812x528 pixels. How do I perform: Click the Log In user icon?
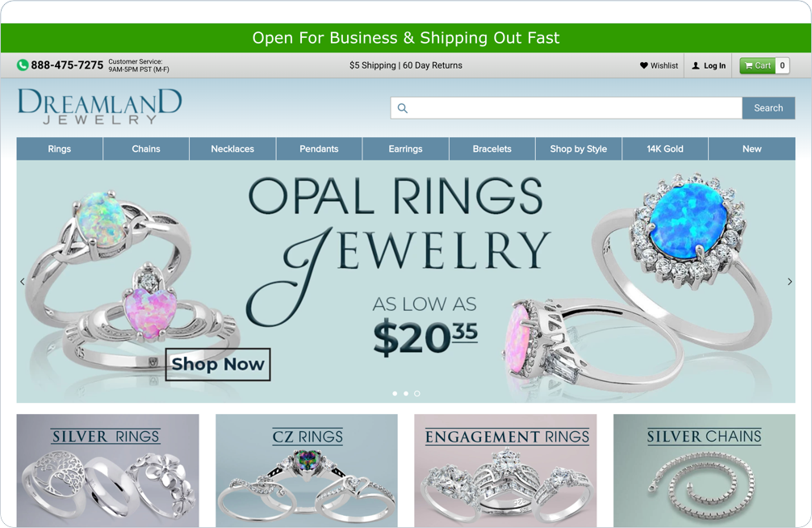(x=696, y=66)
